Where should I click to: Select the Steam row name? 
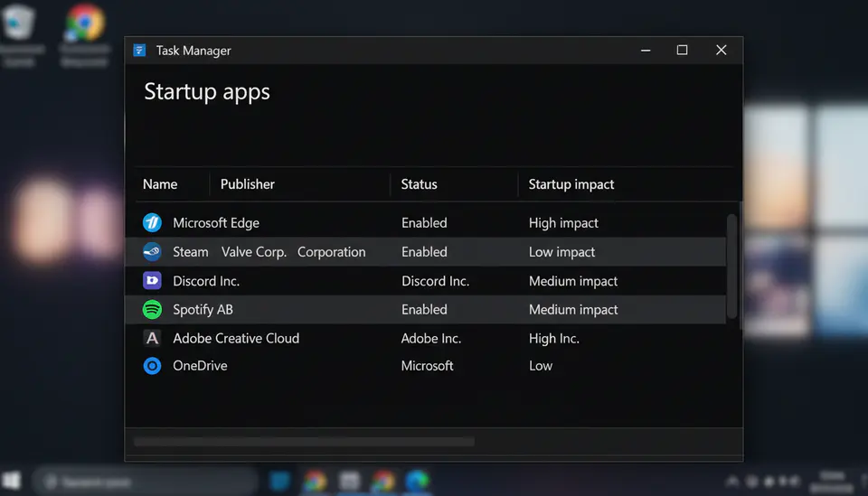(x=191, y=252)
